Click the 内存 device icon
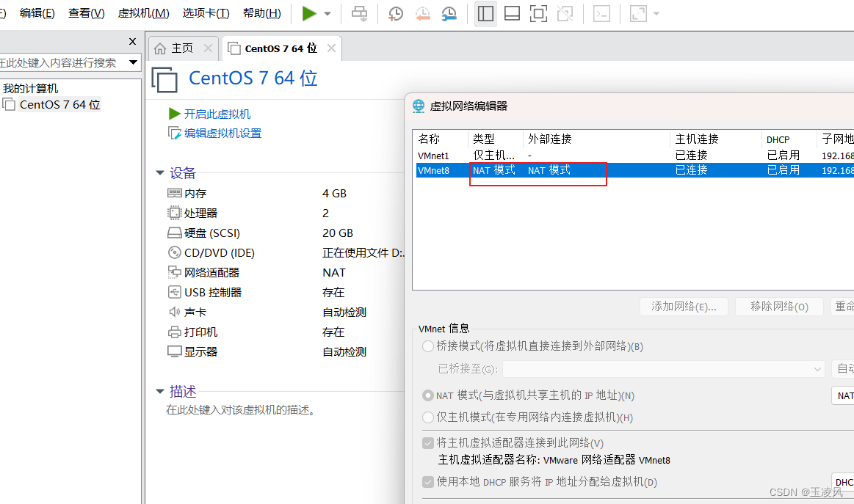The height and width of the screenshot is (504, 854). pos(174,193)
